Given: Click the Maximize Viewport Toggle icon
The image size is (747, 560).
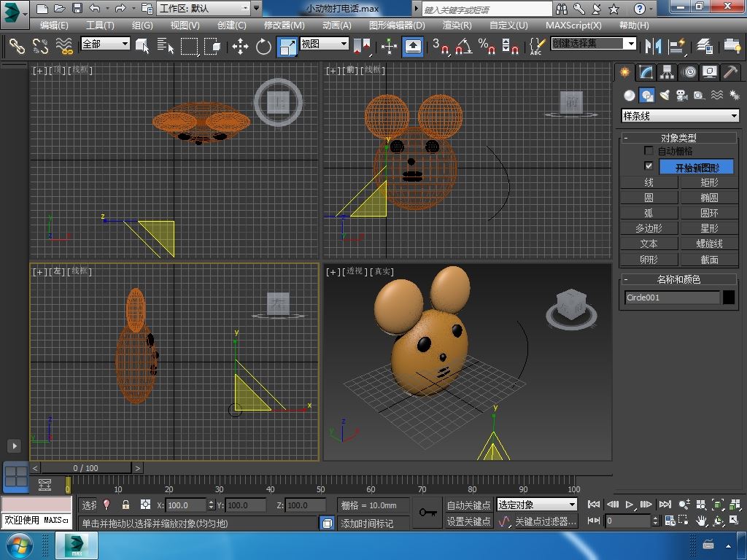Looking at the screenshot, I should point(735,521).
